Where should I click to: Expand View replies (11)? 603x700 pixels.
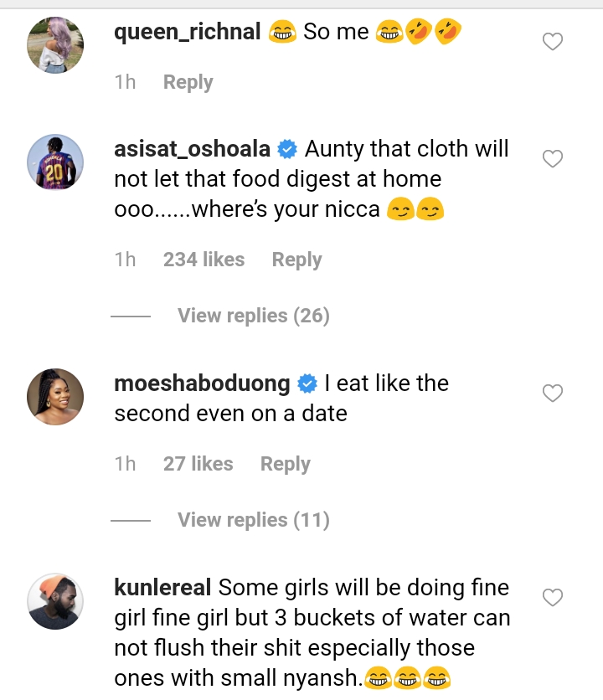pos(253,520)
